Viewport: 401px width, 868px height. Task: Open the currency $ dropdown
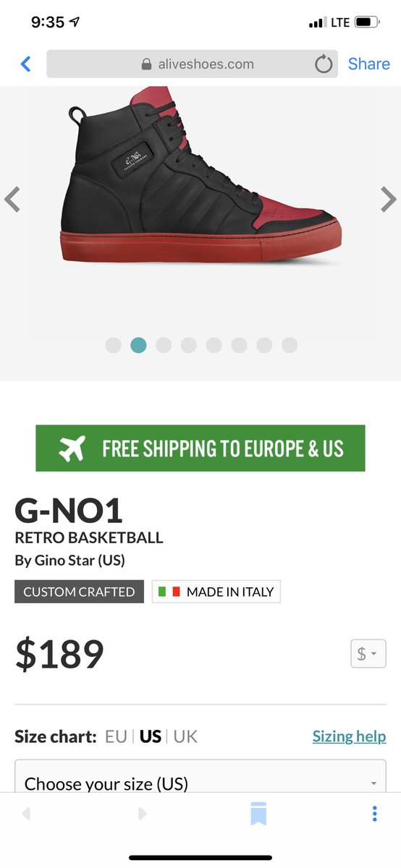click(x=368, y=654)
